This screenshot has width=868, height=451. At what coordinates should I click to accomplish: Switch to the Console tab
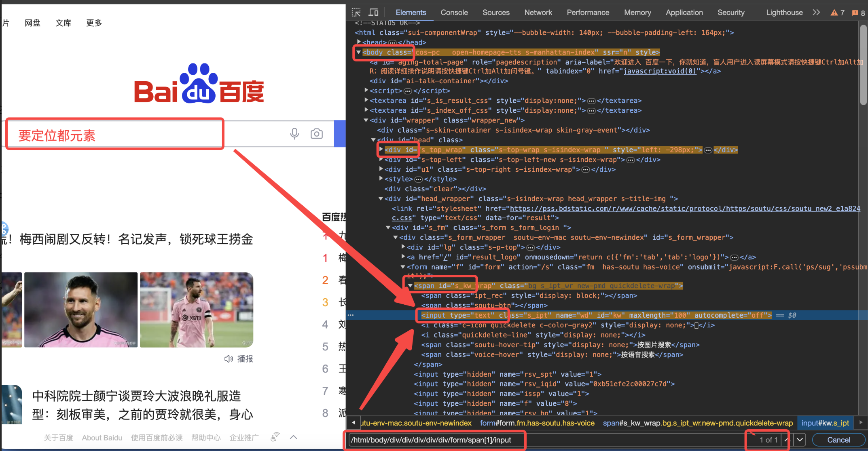coord(454,13)
